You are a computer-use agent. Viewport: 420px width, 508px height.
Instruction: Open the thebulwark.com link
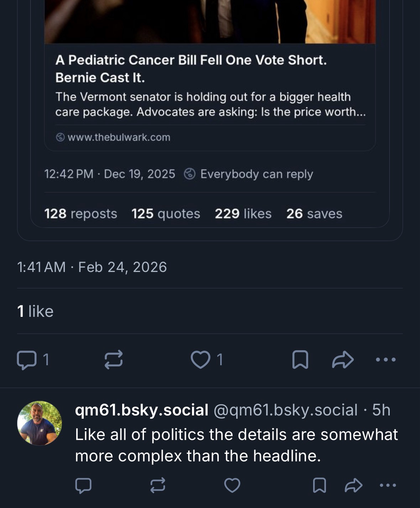119,137
